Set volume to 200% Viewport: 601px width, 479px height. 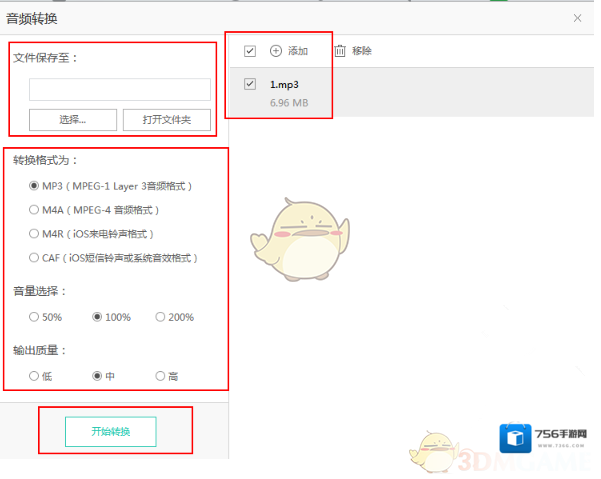(x=160, y=317)
